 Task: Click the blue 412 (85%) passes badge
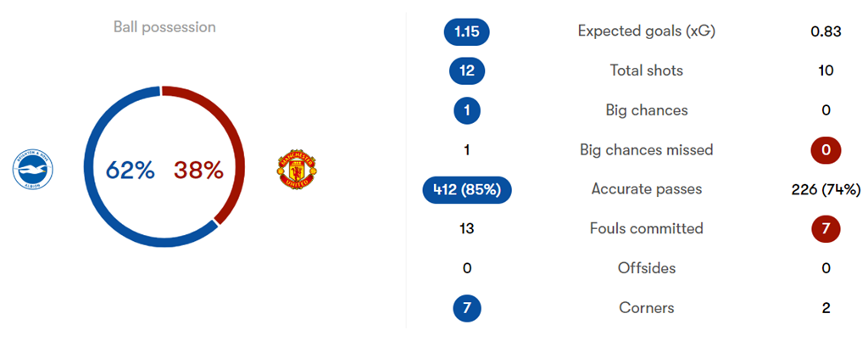(x=466, y=189)
